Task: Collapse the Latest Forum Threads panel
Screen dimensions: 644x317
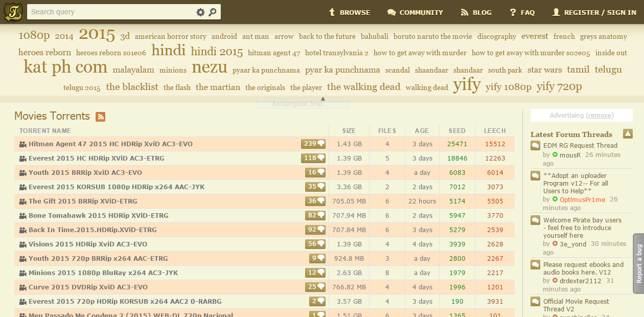Action: [x=628, y=134]
